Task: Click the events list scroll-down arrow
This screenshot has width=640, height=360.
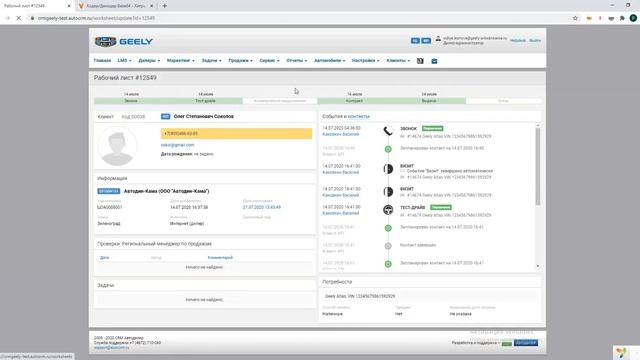Action: [538, 266]
